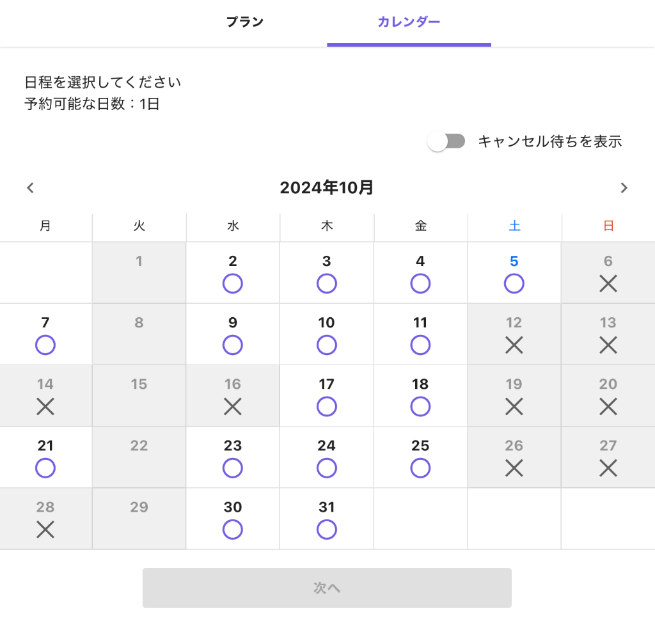
Task: Click the greyed-out date 15 cell
Action: tap(139, 395)
